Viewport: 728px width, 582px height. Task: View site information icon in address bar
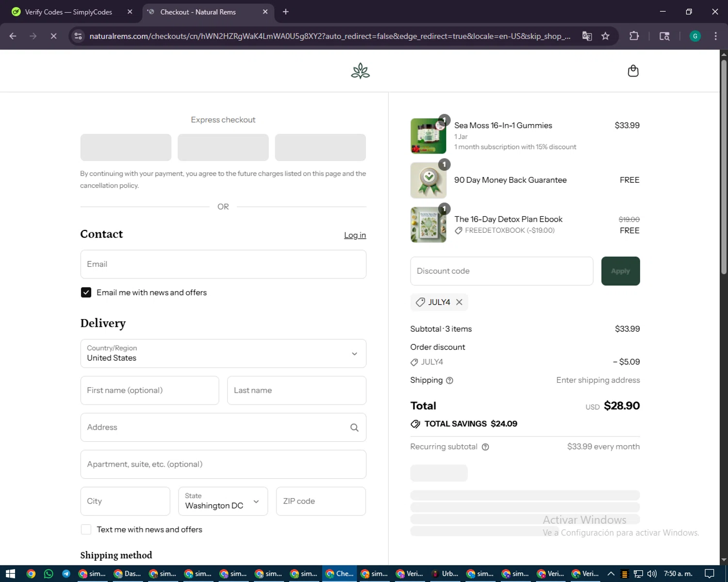click(x=78, y=36)
